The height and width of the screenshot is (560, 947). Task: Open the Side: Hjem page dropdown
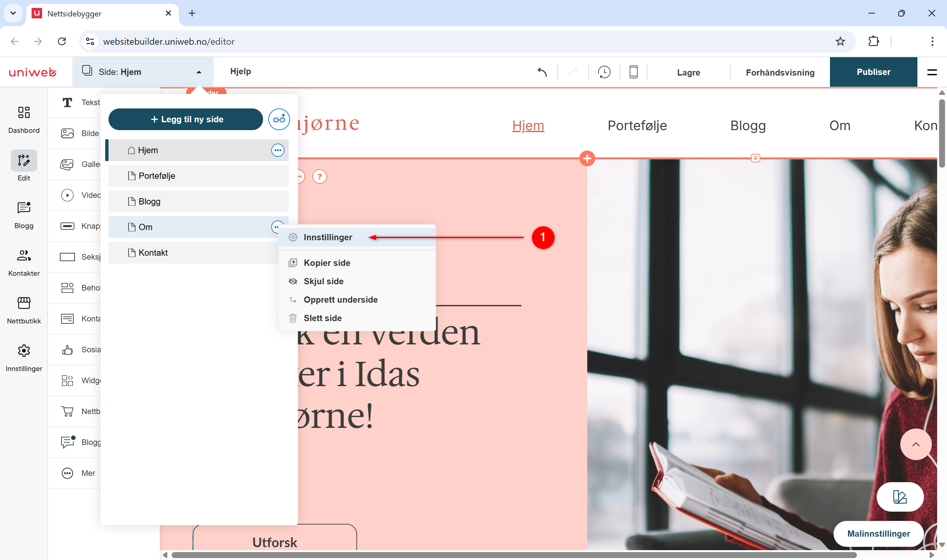pyautogui.click(x=143, y=72)
